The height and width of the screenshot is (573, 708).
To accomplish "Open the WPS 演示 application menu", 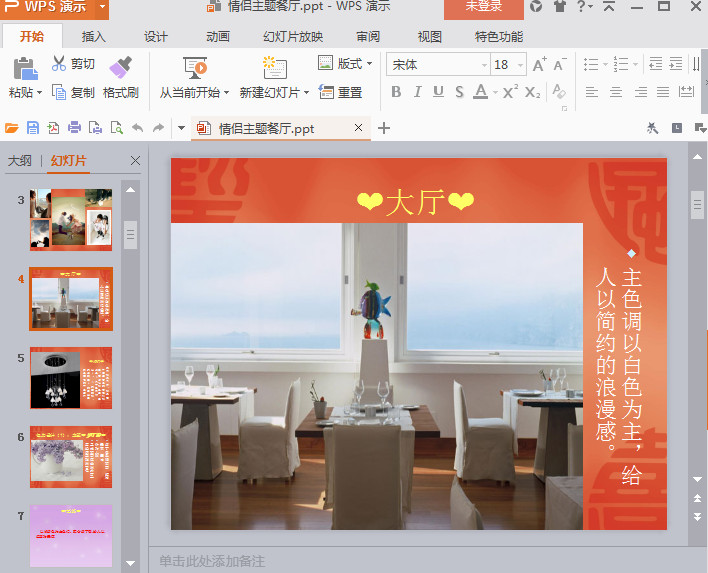I will [x=54, y=7].
